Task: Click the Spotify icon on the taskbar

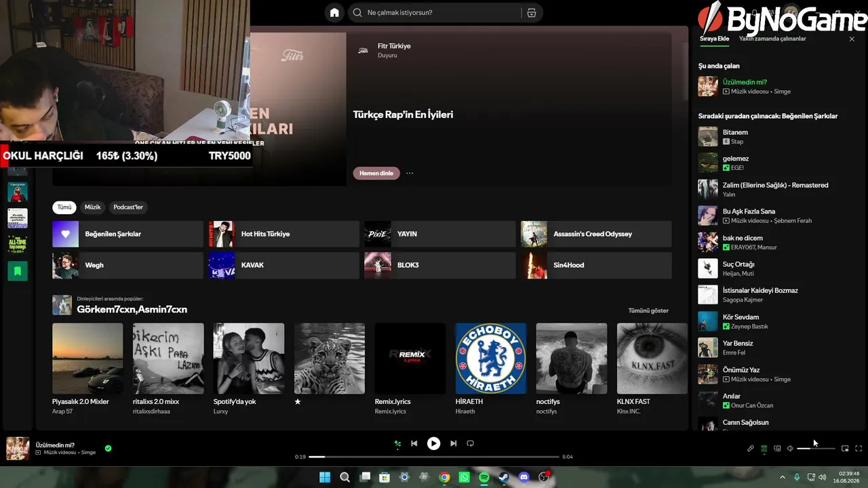Action: (484, 477)
